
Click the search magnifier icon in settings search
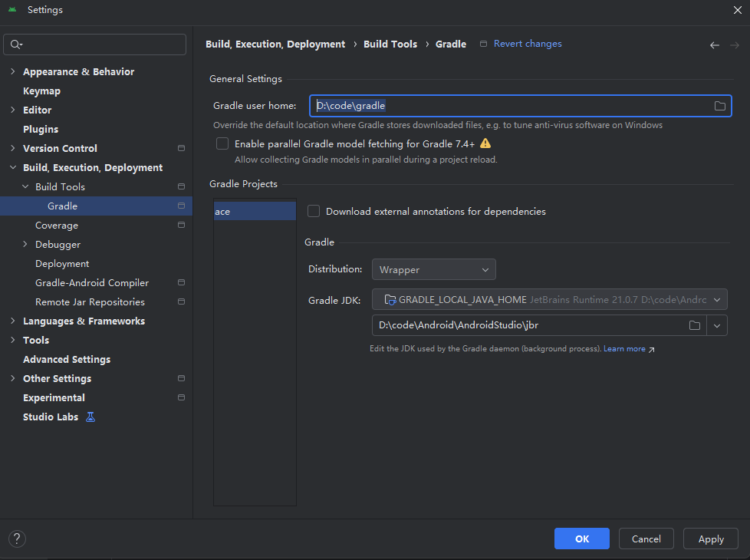click(16, 44)
